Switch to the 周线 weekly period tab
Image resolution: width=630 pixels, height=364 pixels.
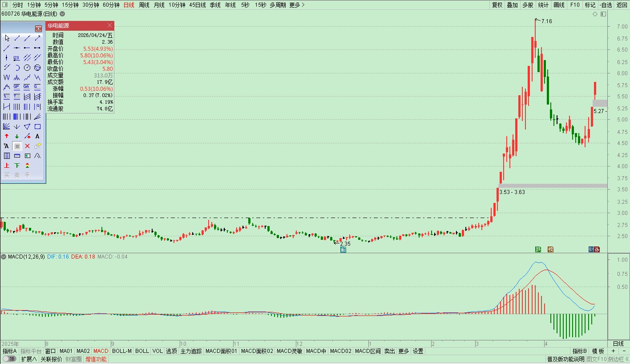coord(144,5)
